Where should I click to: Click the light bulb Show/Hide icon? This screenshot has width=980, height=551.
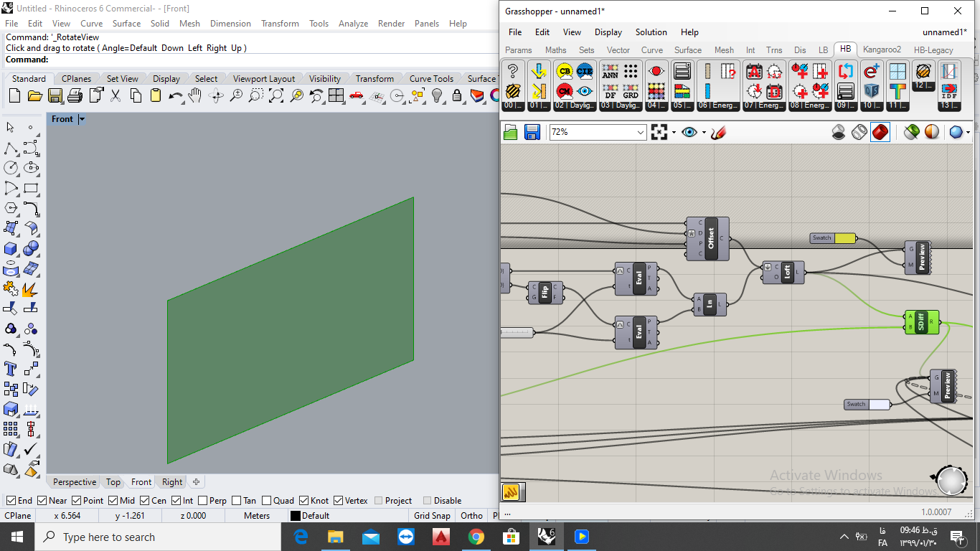click(x=436, y=95)
